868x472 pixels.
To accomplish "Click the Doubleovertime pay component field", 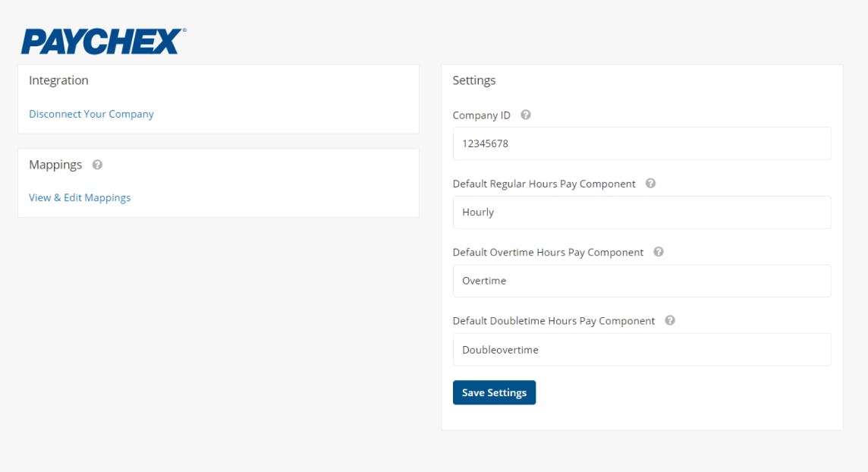I will (642, 349).
